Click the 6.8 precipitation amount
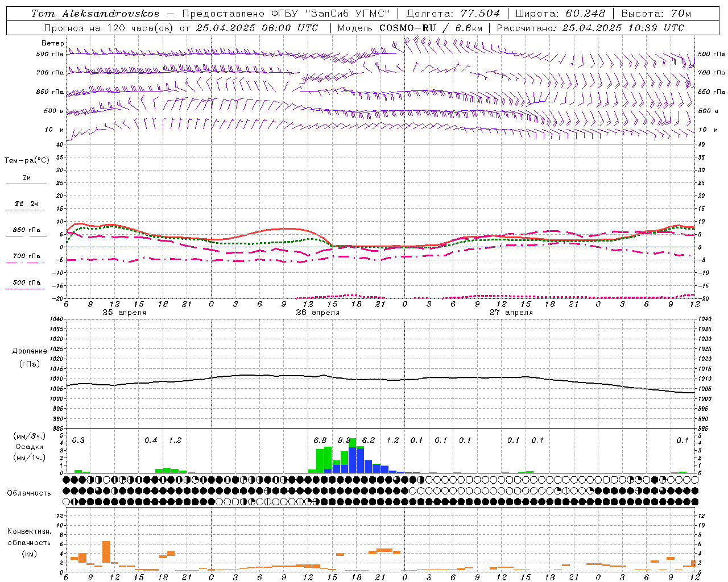728x582 pixels. (320, 440)
